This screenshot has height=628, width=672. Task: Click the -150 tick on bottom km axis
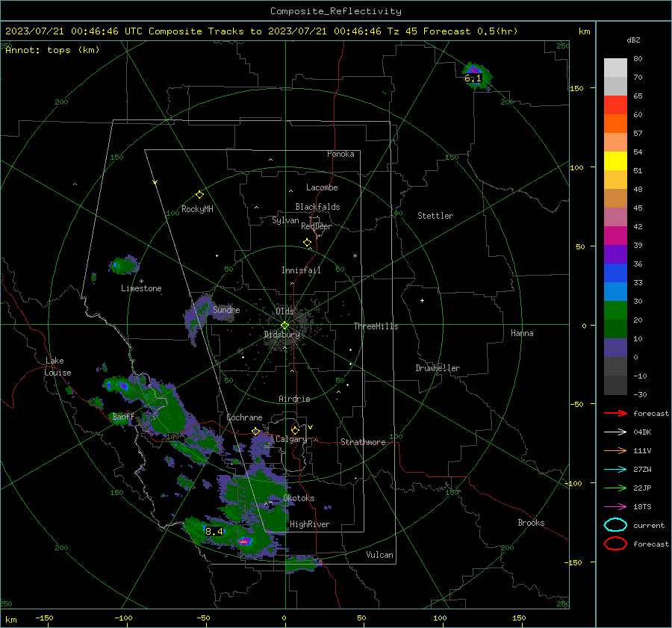(44, 618)
